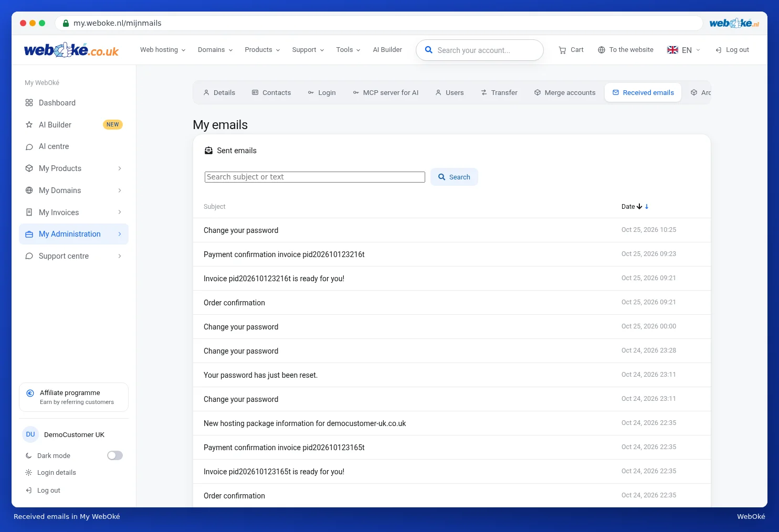Click the cart icon in header
The width and height of the screenshot is (779, 532).
pyautogui.click(x=562, y=50)
